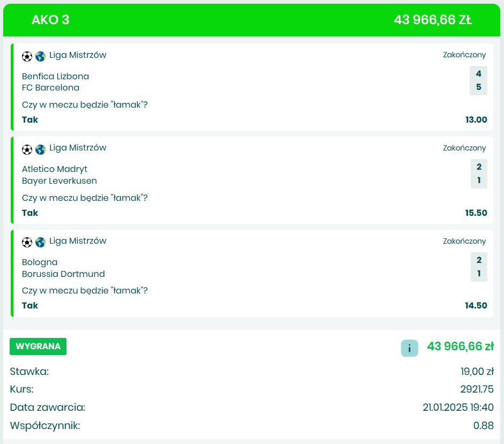Click the AKO 3 header title
This screenshot has width=504, height=444.
(x=50, y=20)
